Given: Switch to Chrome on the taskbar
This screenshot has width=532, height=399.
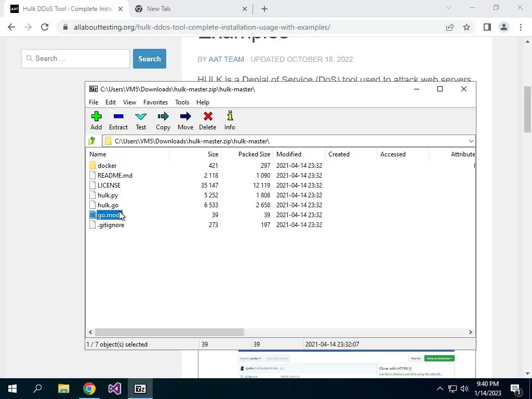Looking at the screenshot, I should pyautogui.click(x=89, y=389).
